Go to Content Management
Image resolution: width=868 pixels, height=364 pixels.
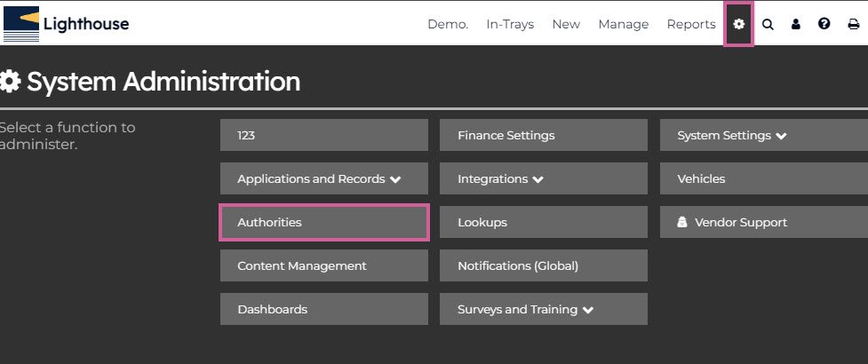[x=323, y=265]
